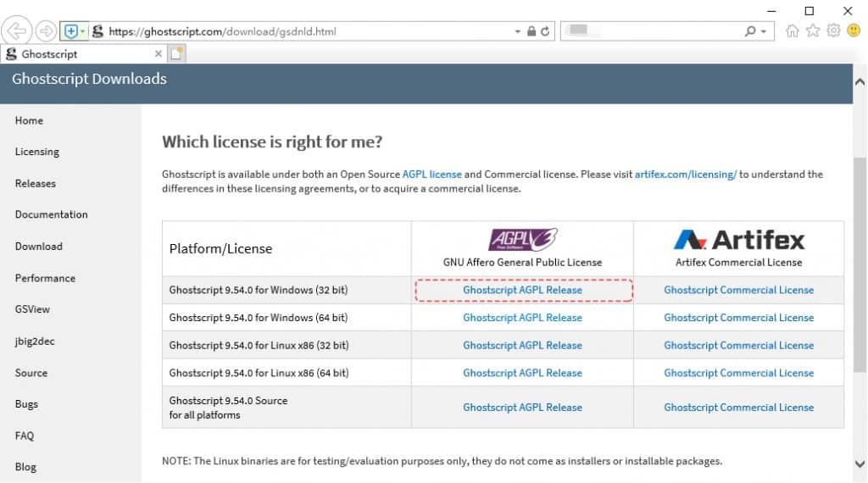Screen dimensions: 868x483
Task: Click the browser Forward arrow button
Action: [x=46, y=31]
